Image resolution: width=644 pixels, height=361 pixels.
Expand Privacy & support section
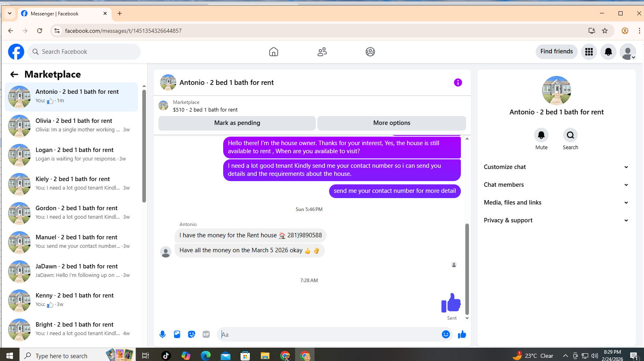click(x=556, y=220)
